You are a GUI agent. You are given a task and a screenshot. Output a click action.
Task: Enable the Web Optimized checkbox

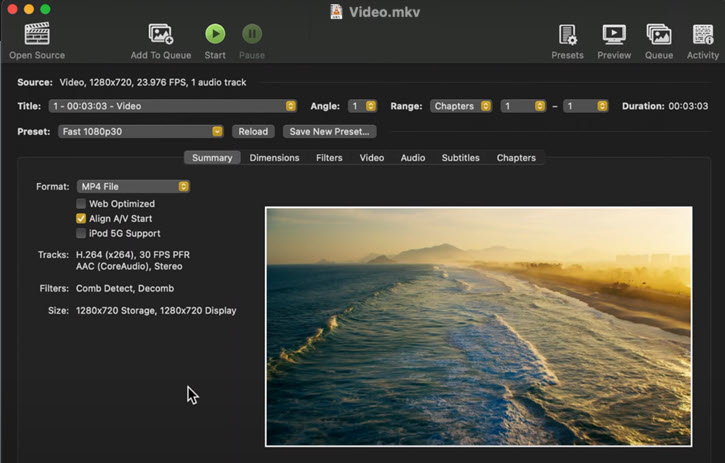coord(81,204)
